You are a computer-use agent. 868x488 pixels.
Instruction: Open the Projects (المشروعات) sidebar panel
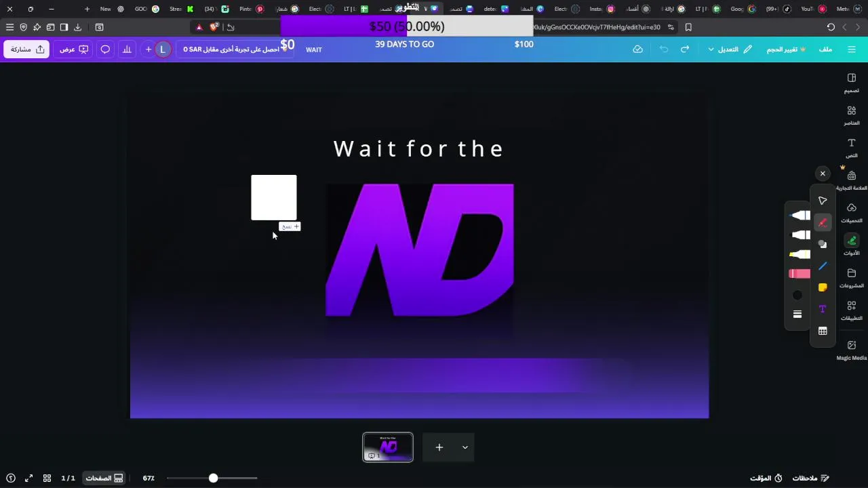(x=851, y=278)
